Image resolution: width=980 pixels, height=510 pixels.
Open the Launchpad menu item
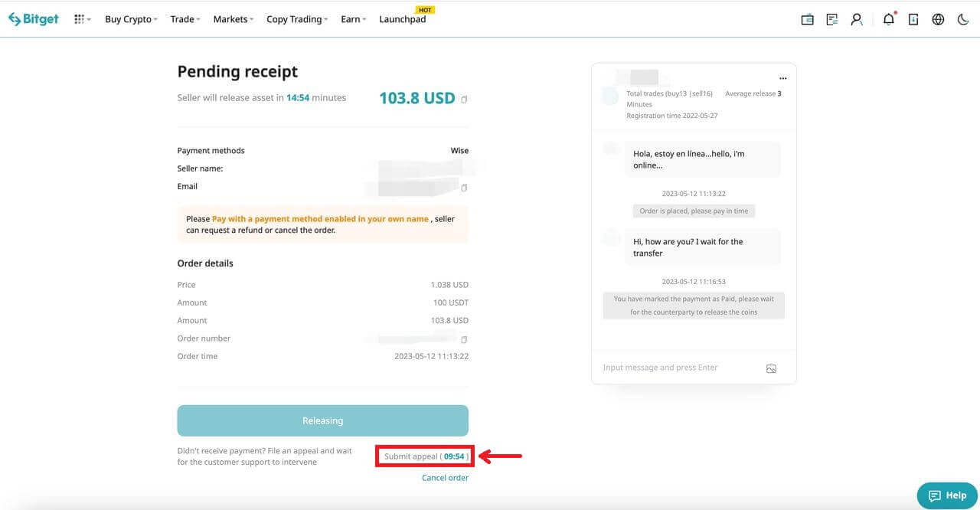402,19
